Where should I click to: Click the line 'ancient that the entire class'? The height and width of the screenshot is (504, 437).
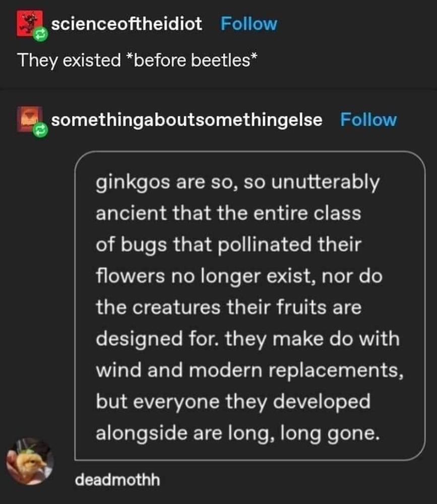[x=228, y=213]
